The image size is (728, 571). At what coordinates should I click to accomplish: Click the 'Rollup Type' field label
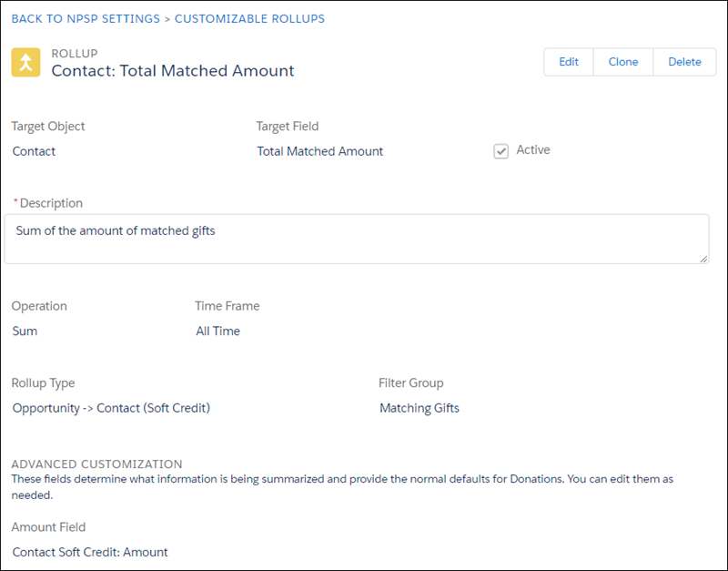click(43, 383)
